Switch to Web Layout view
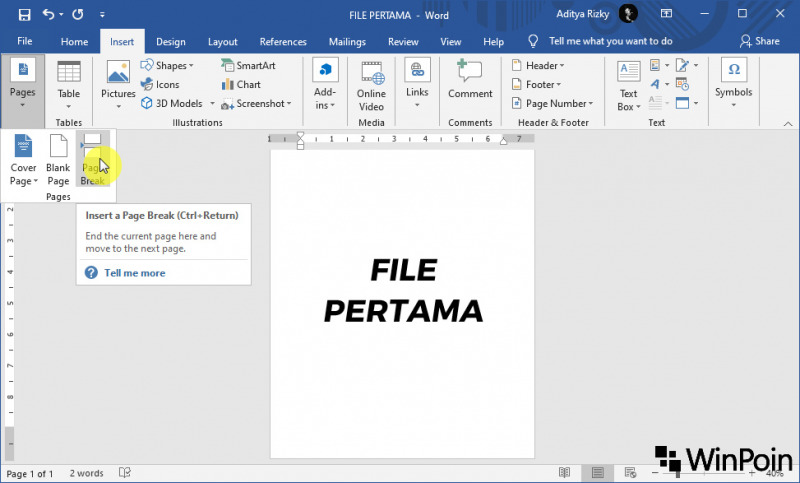800x483 pixels. pos(630,473)
